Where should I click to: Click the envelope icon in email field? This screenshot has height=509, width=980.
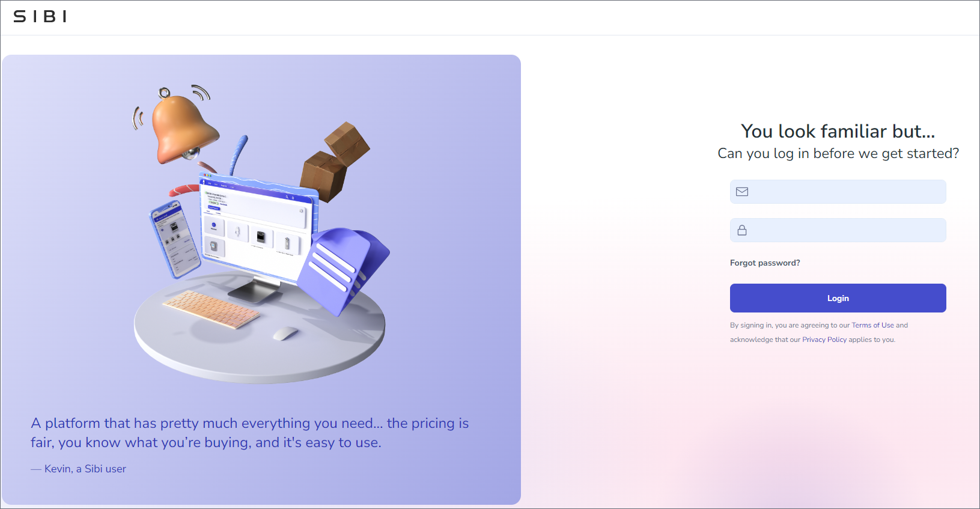[x=742, y=192]
